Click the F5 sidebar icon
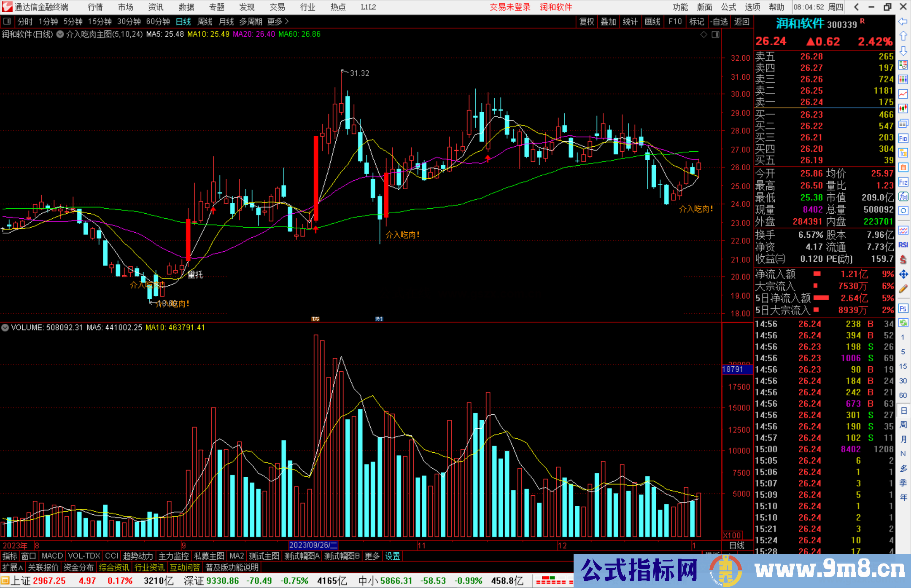Viewport: 911px width, 588px height. click(x=903, y=309)
